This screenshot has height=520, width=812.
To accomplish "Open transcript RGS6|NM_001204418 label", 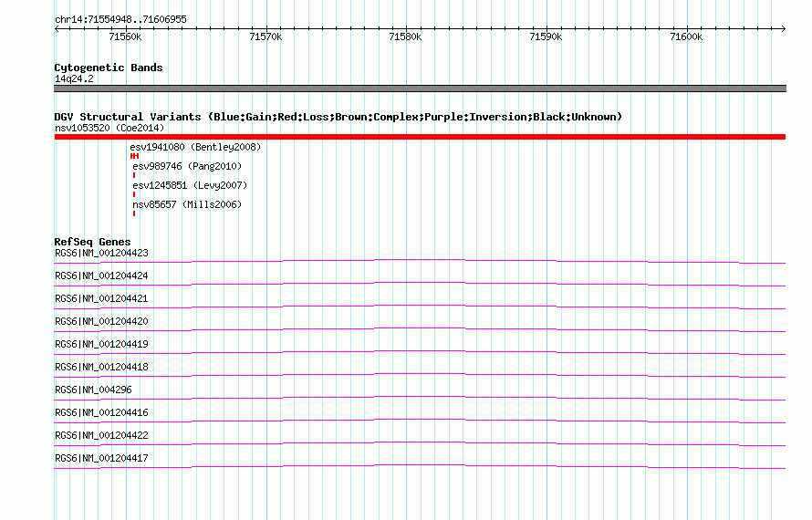I will (101, 368).
